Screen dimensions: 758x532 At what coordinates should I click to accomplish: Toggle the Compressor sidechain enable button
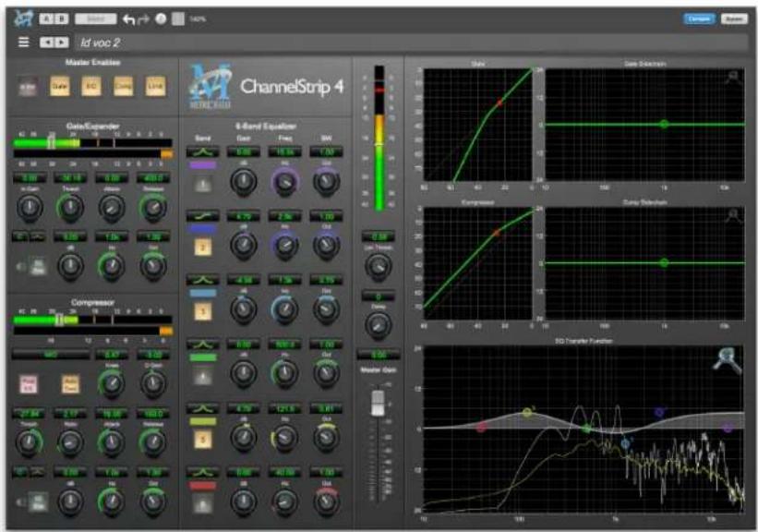tap(38, 502)
